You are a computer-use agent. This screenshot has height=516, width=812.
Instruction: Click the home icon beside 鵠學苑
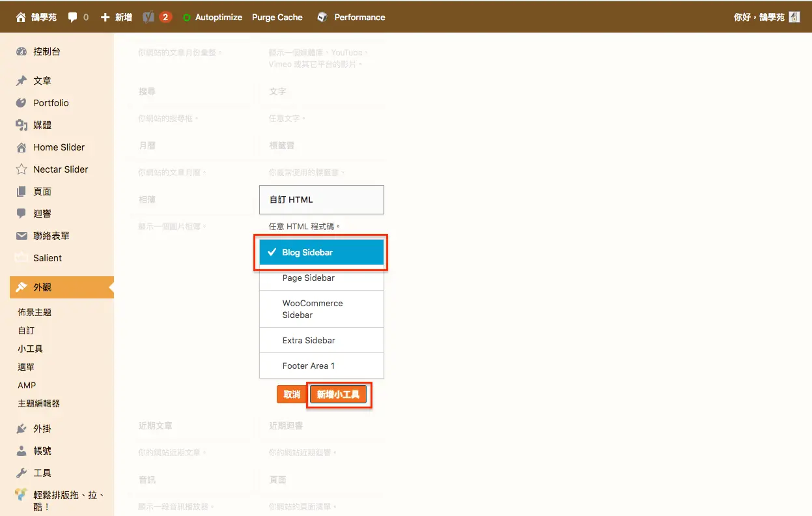coord(21,18)
